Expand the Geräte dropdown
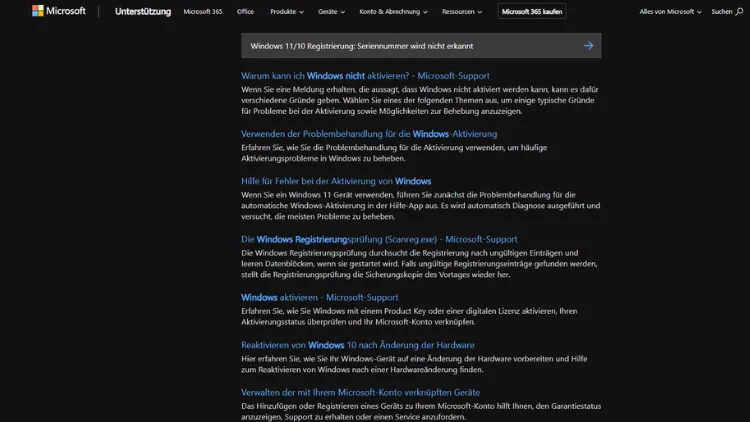The height and width of the screenshot is (422, 750). (x=331, y=11)
